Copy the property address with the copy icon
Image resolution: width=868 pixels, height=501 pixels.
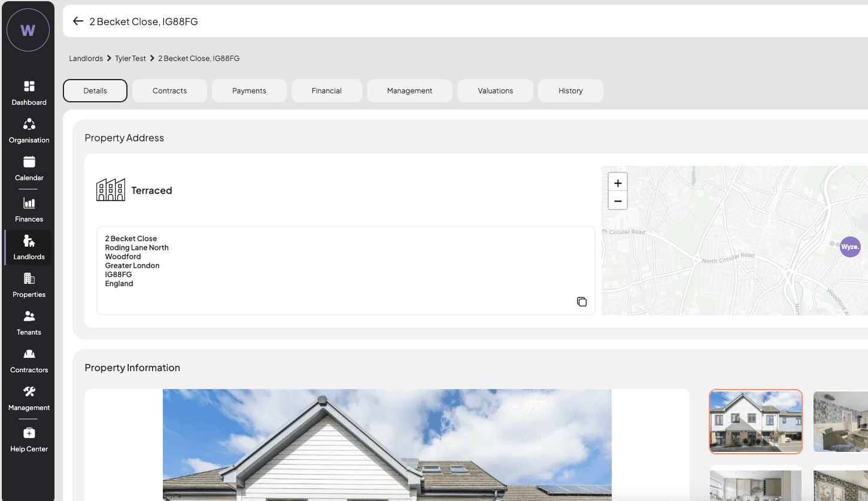tap(581, 302)
